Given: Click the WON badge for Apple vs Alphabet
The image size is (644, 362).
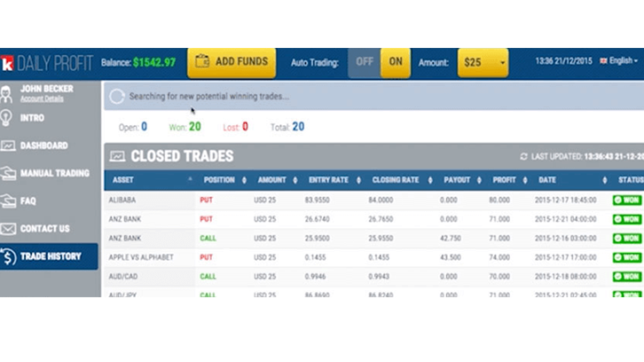Looking at the screenshot, I should [627, 257].
